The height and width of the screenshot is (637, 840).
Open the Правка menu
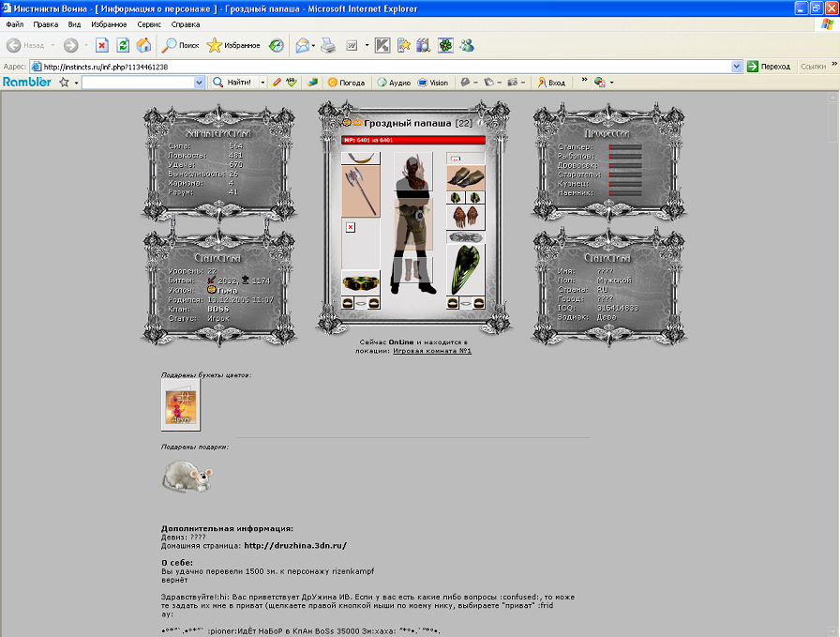(46, 24)
